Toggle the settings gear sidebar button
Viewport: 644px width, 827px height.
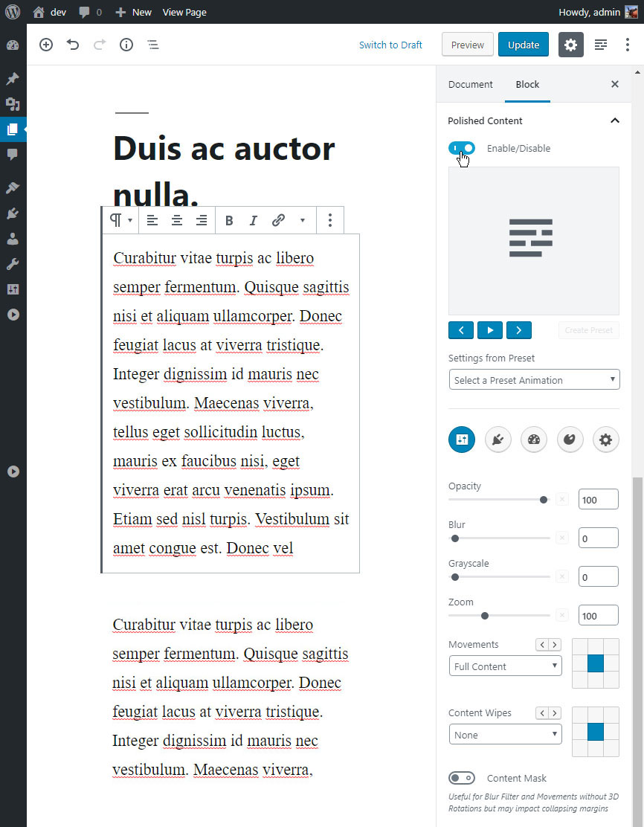click(x=570, y=45)
